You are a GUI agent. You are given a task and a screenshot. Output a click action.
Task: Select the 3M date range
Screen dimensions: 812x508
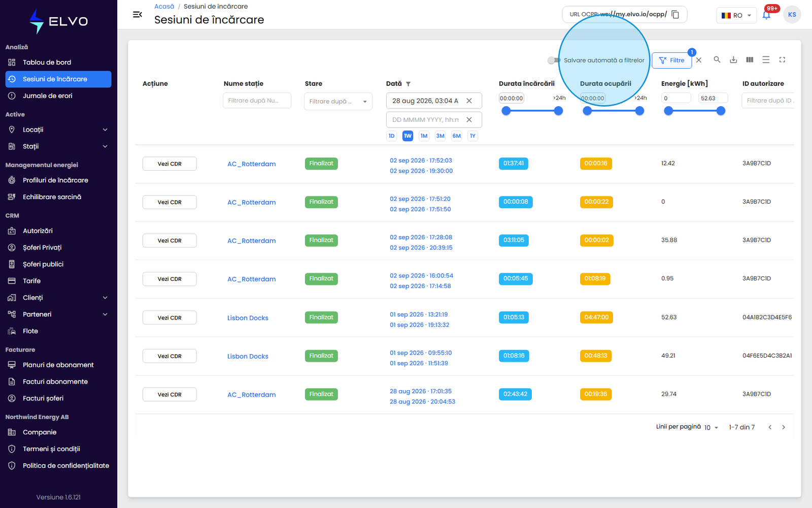pyautogui.click(x=440, y=136)
